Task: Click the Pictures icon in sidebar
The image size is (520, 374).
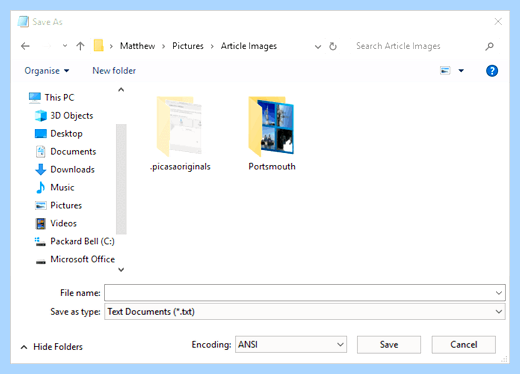Action: (x=41, y=206)
